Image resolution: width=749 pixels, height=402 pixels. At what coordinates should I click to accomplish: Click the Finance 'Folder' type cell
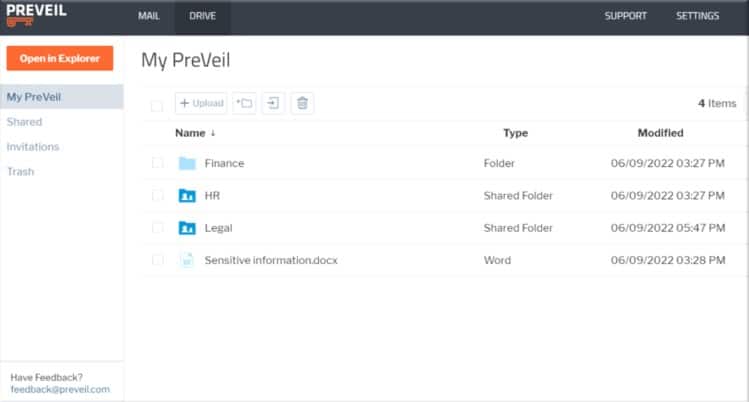click(499, 163)
